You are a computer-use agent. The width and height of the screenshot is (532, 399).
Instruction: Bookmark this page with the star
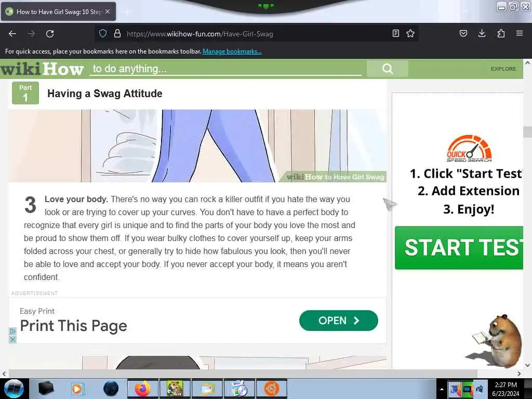410,33
